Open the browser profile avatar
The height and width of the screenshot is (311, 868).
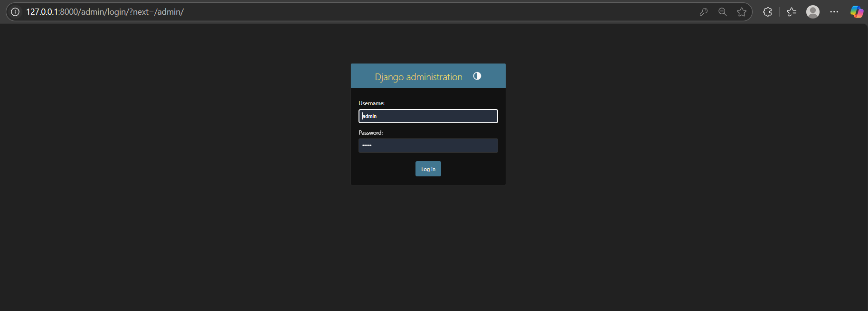(813, 12)
